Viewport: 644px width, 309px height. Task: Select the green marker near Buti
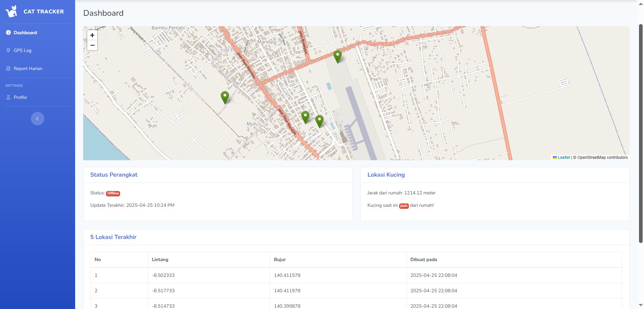pos(225,97)
